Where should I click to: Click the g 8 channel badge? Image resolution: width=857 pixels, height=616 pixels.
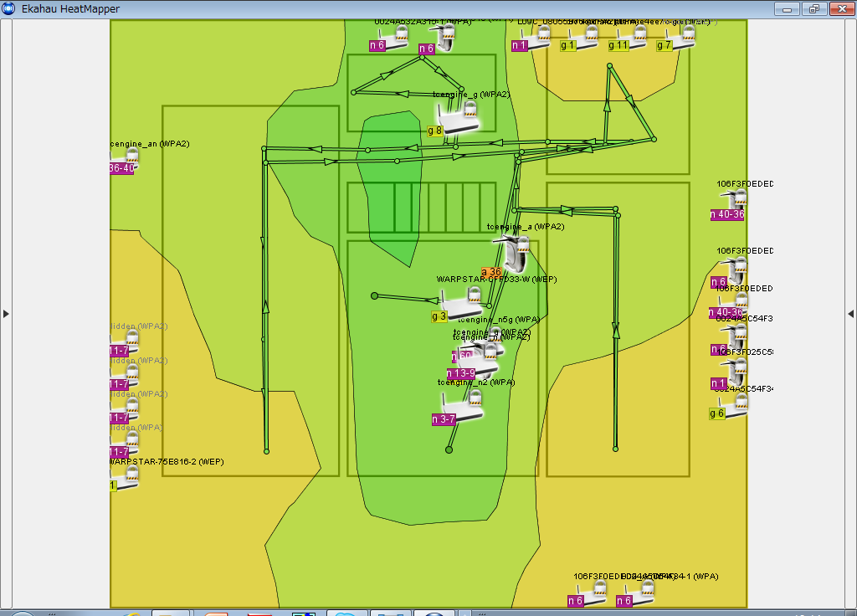click(435, 131)
